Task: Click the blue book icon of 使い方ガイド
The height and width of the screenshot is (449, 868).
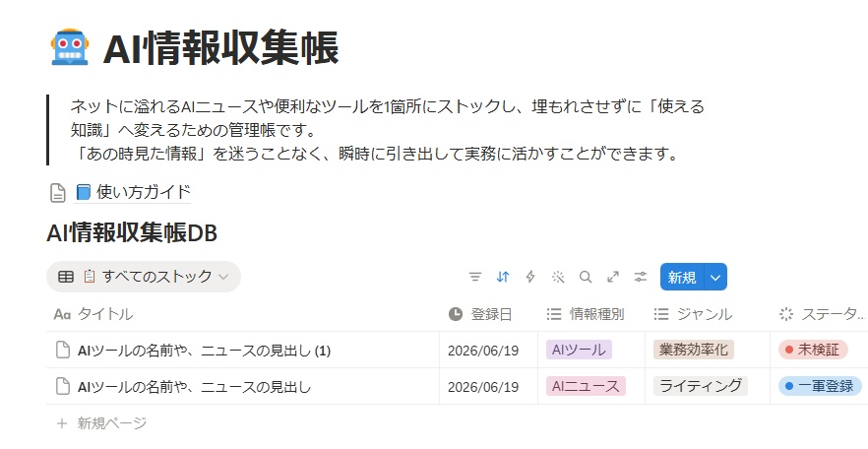Action: [83, 192]
